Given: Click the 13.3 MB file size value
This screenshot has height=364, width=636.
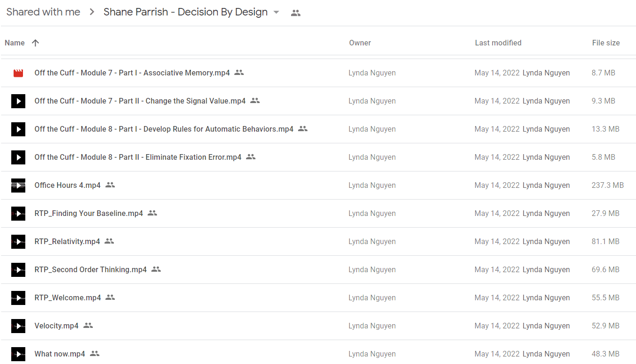Looking at the screenshot, I should click(606, 129).
